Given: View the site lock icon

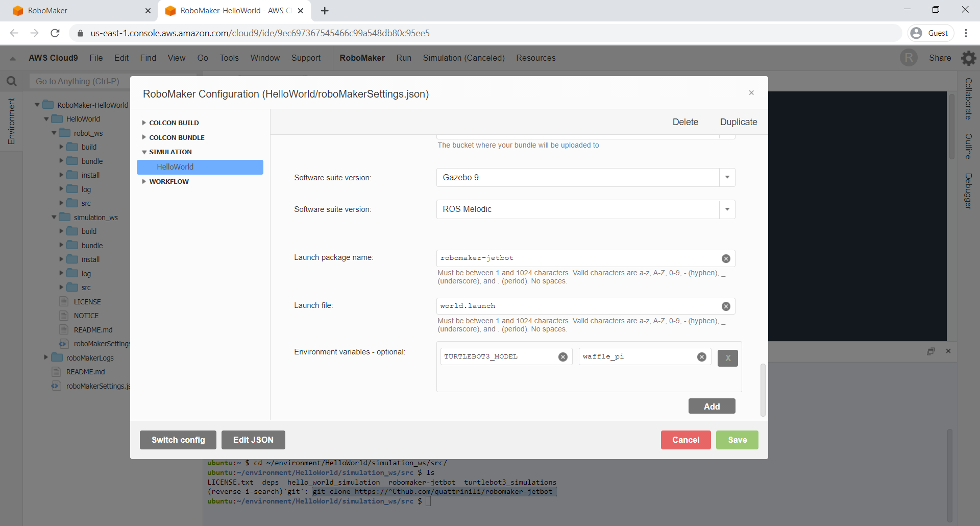Looking at the screenshot, I should [x=80, y=33].
